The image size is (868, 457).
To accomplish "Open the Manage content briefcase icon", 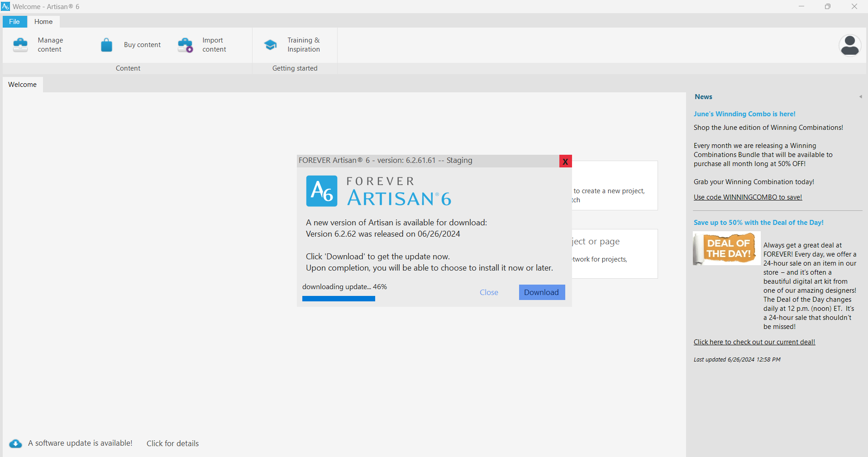I will coord(20,45).
